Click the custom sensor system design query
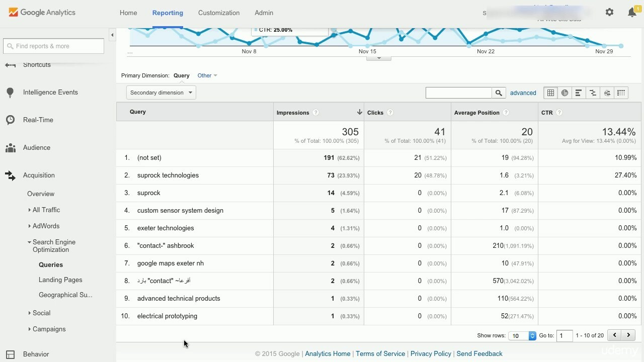The height and width of the screenshot is (362, 644). click(180, 211)
